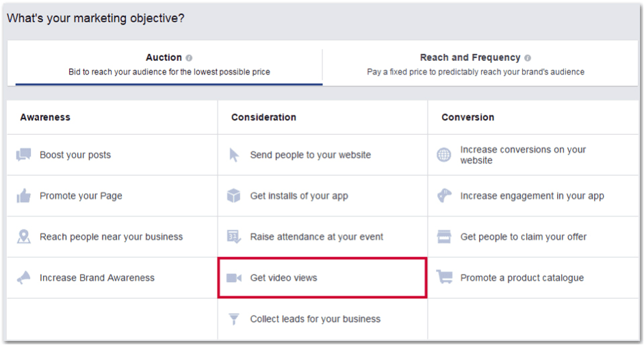Click the speech bubbles icon for Boost your posts
Image resolution: width=644 pixels, height=345 pixels.
coord(23,155)
